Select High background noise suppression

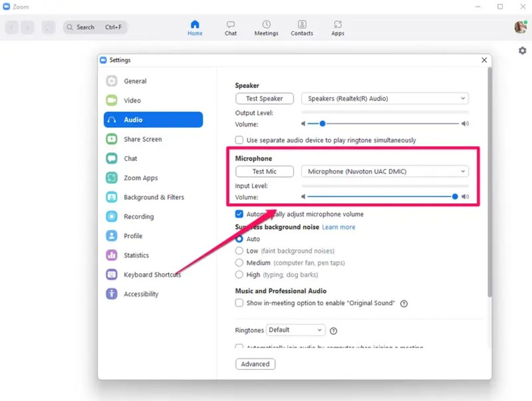tap(239, 275)
